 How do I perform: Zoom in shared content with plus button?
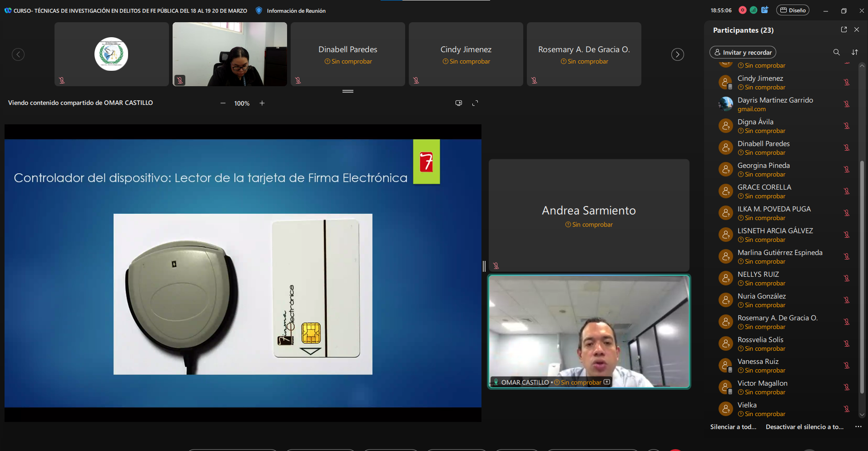tap(262, 103)
